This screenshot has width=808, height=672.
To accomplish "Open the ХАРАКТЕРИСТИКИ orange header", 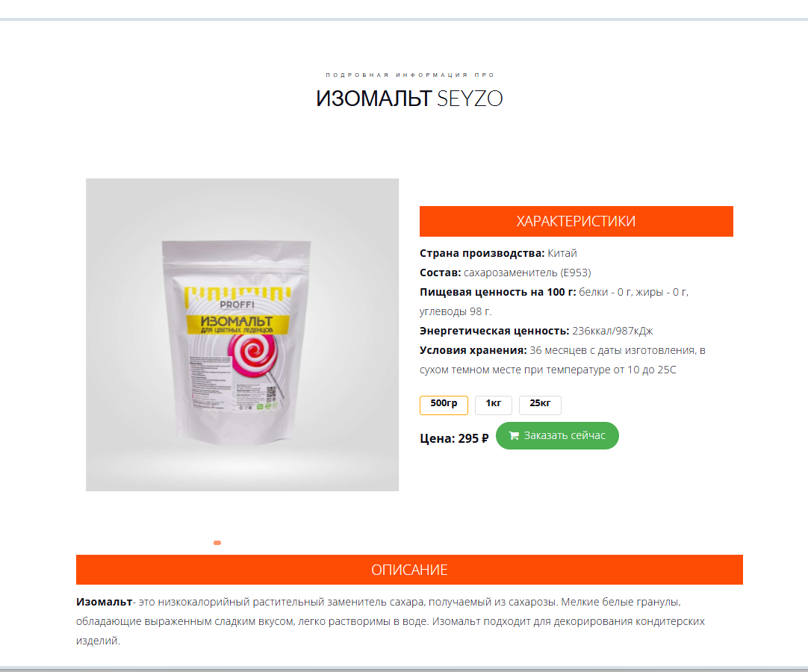I will coord(576,221).
